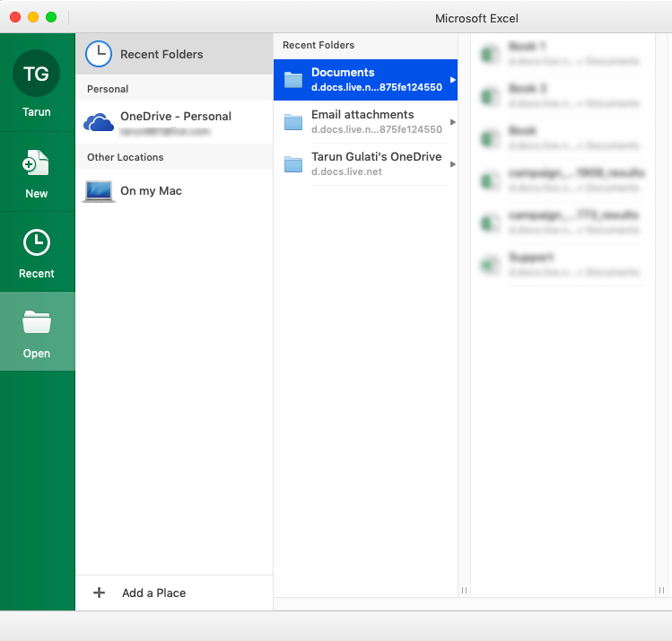Switch to the New section label
Screen dimensions: 672x641
(37, 194)
